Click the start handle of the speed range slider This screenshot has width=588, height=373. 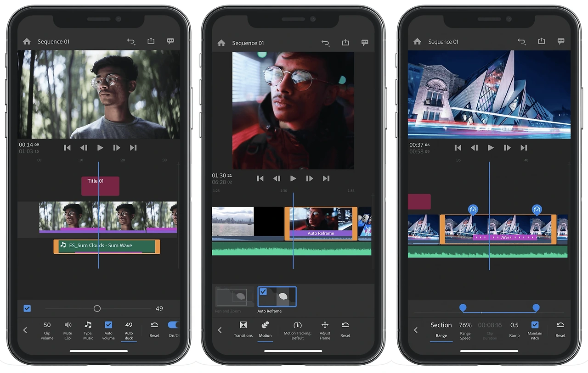(x=463, y=308)
